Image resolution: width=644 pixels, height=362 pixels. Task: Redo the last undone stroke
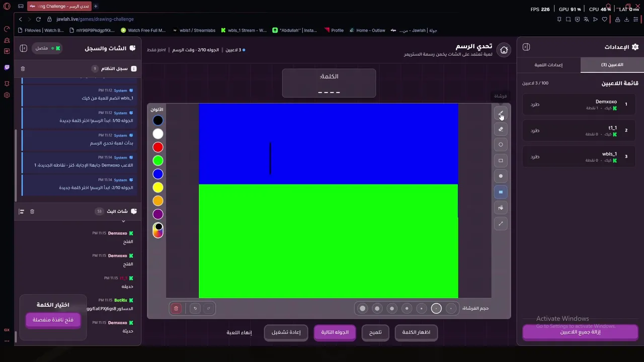(x=209, y=308)
